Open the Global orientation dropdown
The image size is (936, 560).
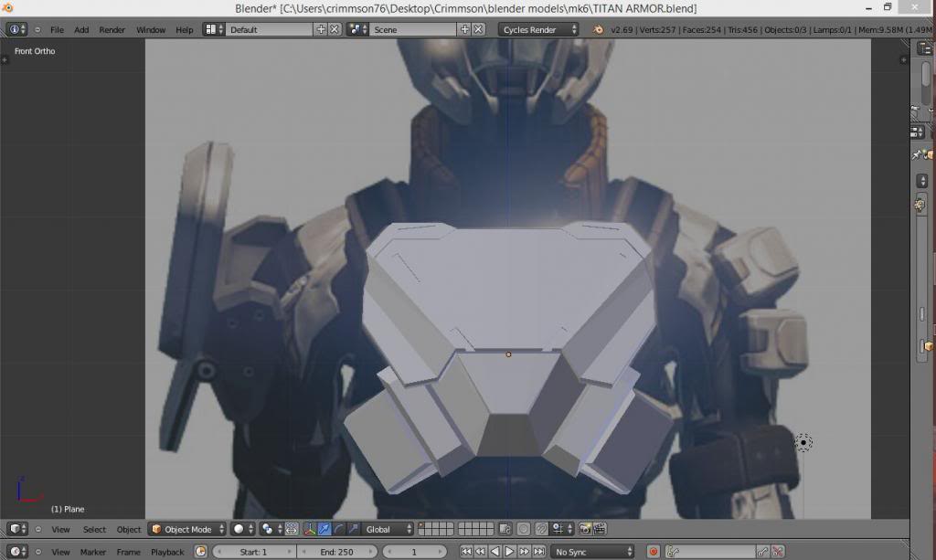[388, 529]
